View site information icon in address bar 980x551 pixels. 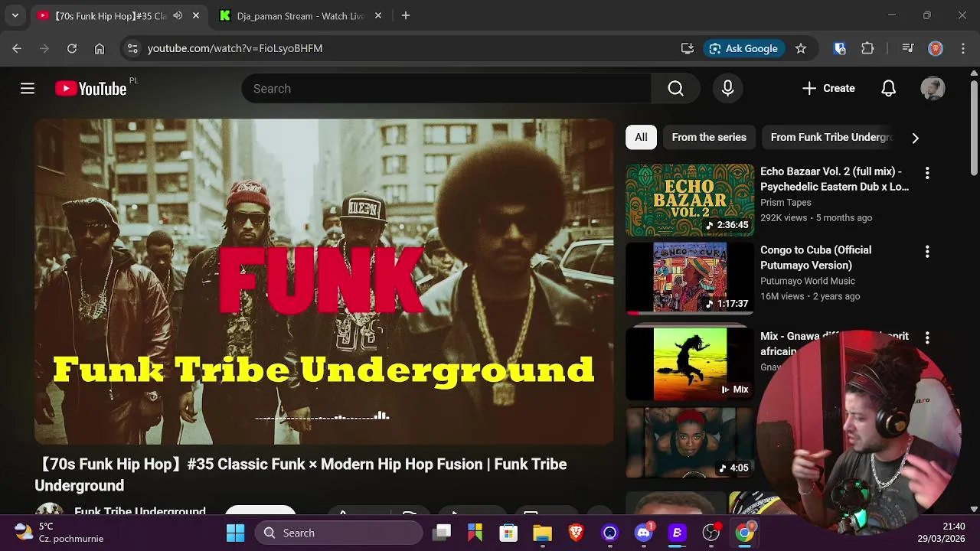[132, 48]
